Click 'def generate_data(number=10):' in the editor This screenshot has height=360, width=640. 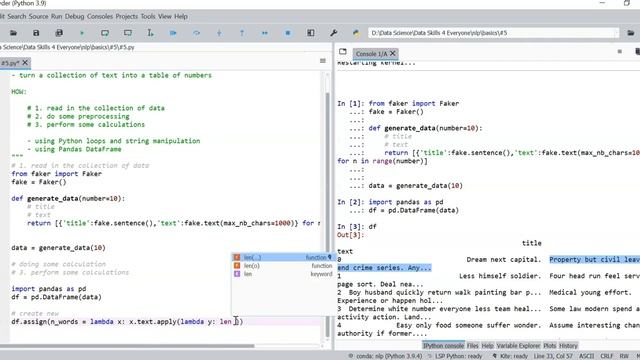(68, 198)
